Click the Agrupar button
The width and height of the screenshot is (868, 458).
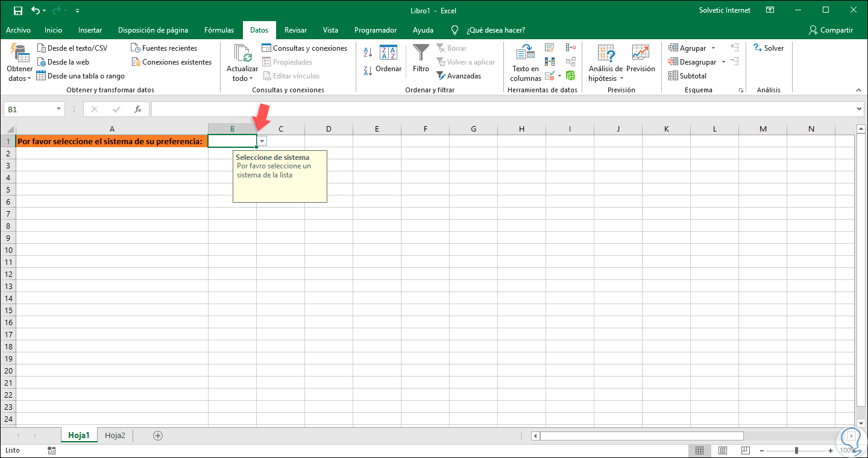pyautogui.click(x=687, y=48)
